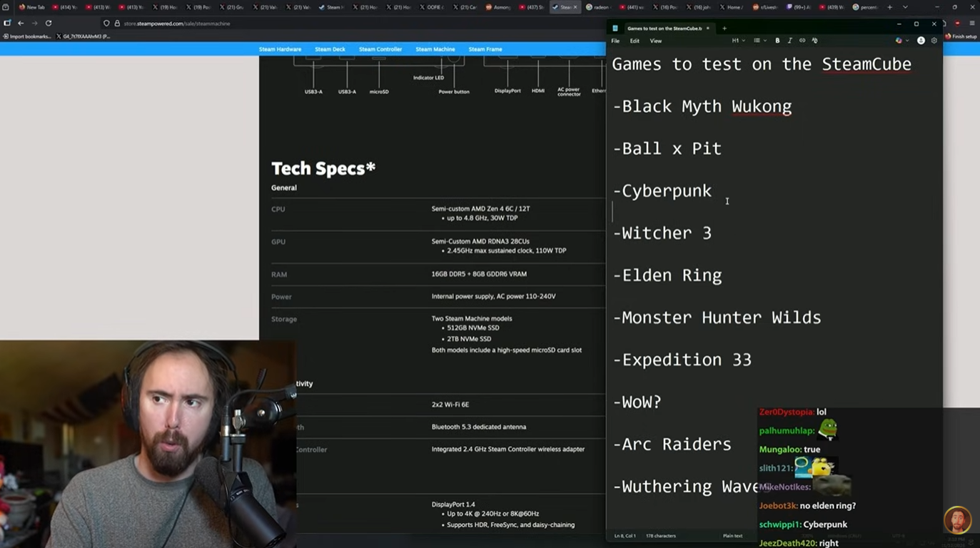The width and height of the screenshot is (980, 548).
Task: Click the 'Bluetooth 5.3 dedicated antenna' spec text
Action: click(x=479, y=427)
